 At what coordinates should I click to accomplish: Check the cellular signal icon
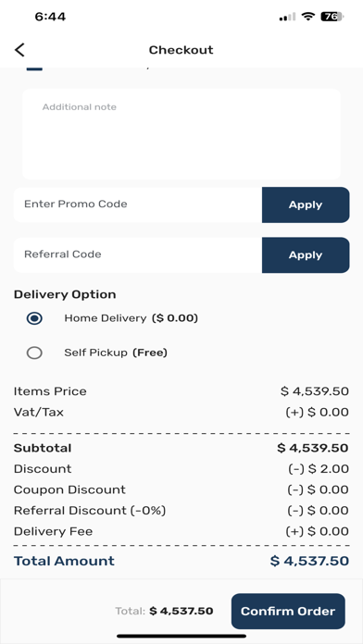287,17
